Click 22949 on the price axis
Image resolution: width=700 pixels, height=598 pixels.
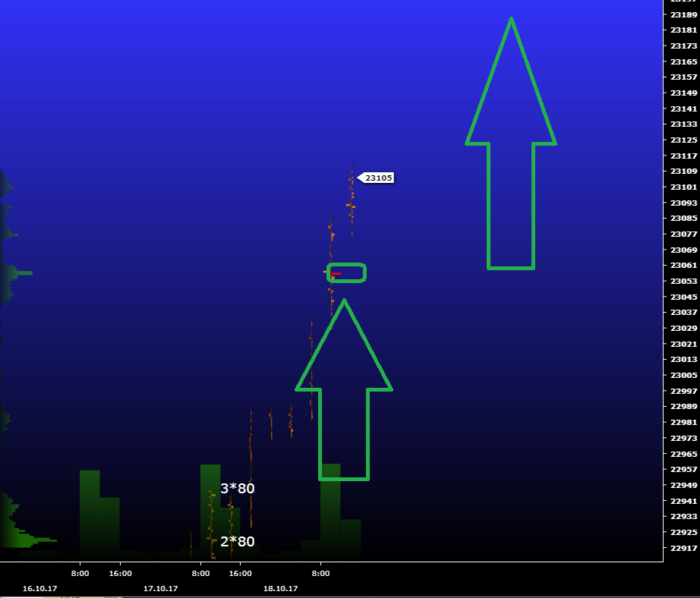(x=683, y=485)
